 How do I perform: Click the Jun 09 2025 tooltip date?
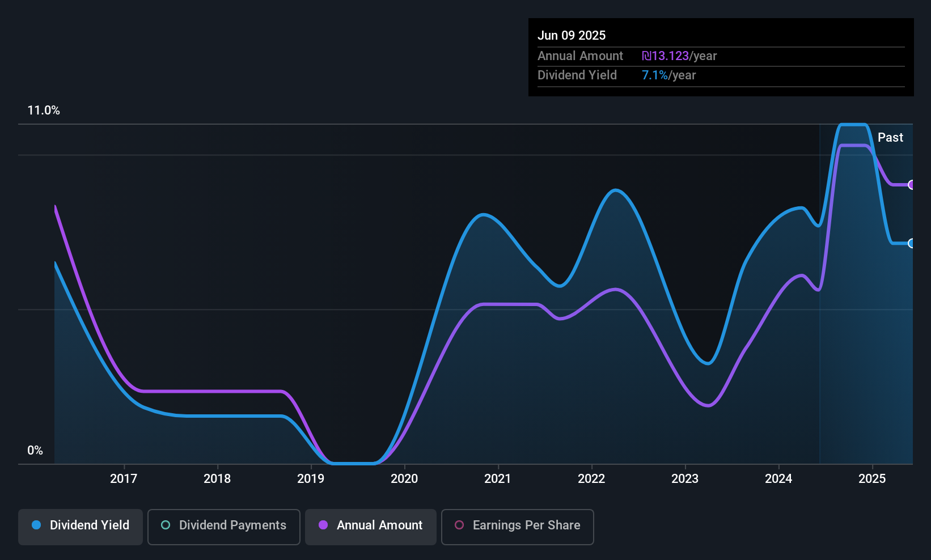[572, 35]
